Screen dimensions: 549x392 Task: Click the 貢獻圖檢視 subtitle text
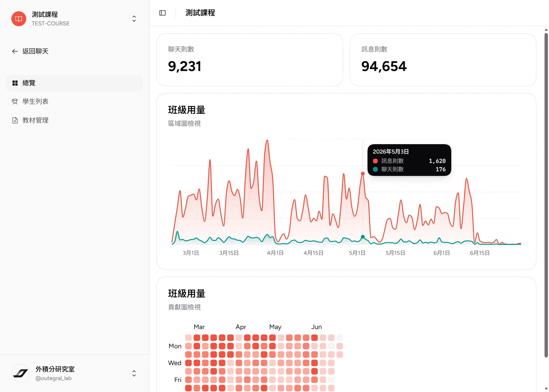tap(184, 307)
